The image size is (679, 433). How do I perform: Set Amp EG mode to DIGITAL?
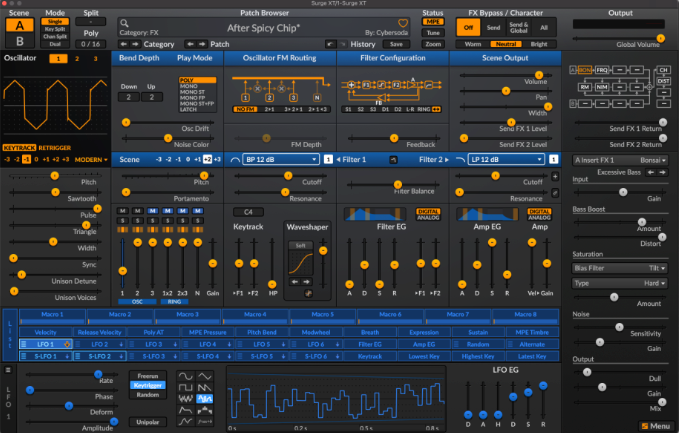click(x=539, y=212)
